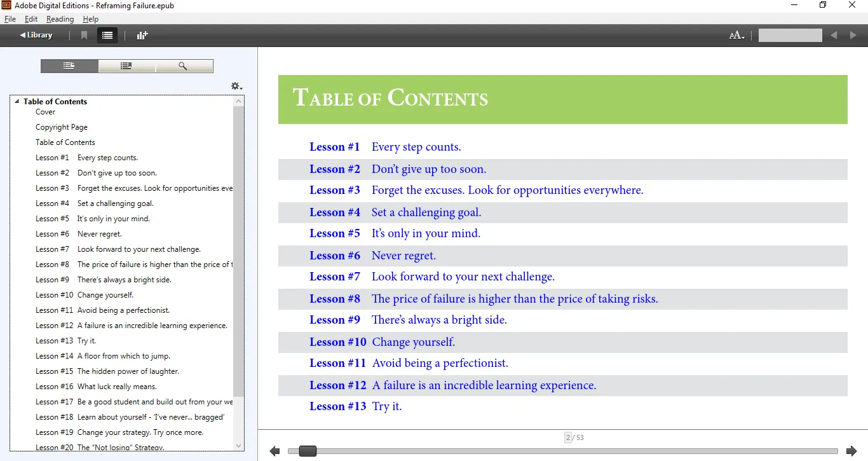Select Table of Contents entry under Copyright Page

[x=65, y=142]
